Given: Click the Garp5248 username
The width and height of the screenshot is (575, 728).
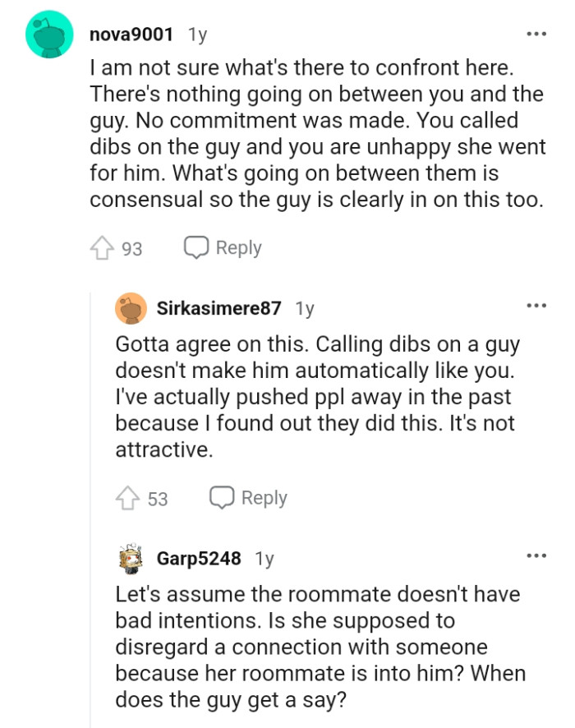Looking at the screenshot, I should click(197, 558).
